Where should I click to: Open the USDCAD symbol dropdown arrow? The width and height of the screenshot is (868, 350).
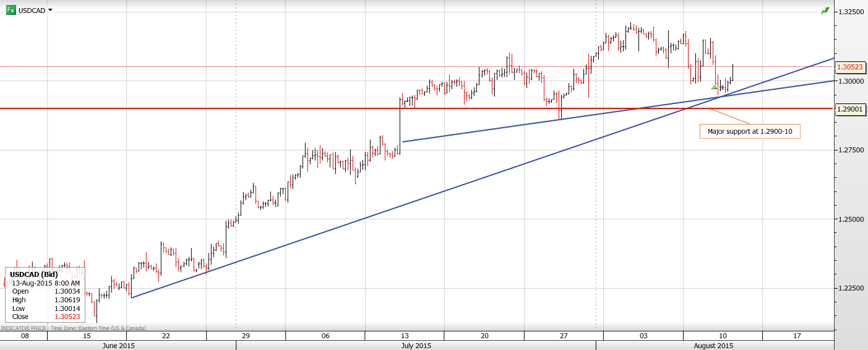click(x=50, y=10)
